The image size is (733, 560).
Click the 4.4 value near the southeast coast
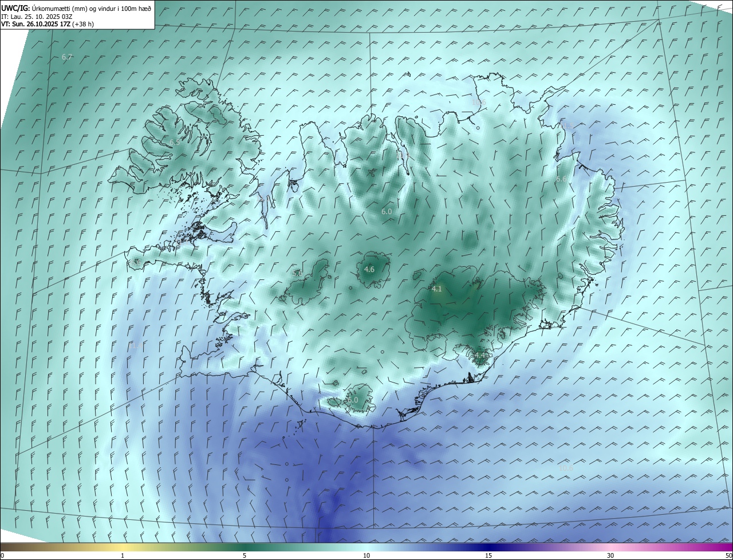click(480, 356)
